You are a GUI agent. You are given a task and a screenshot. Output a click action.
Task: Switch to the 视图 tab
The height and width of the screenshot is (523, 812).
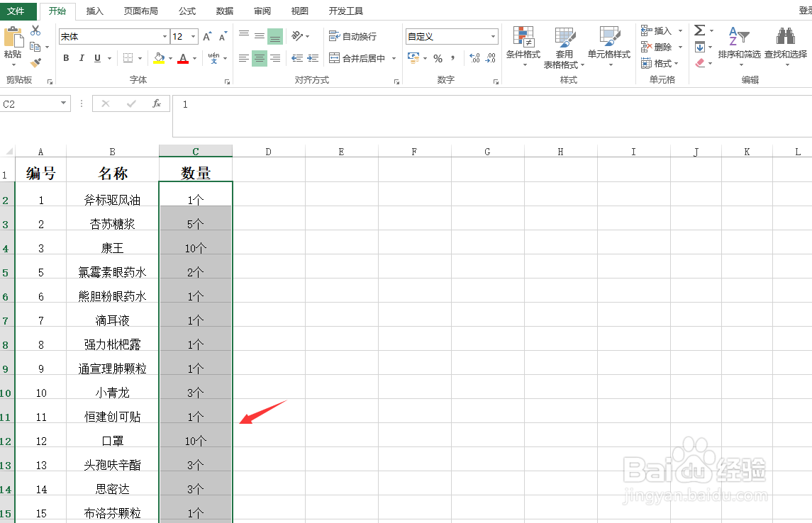[x=300, y=11]
